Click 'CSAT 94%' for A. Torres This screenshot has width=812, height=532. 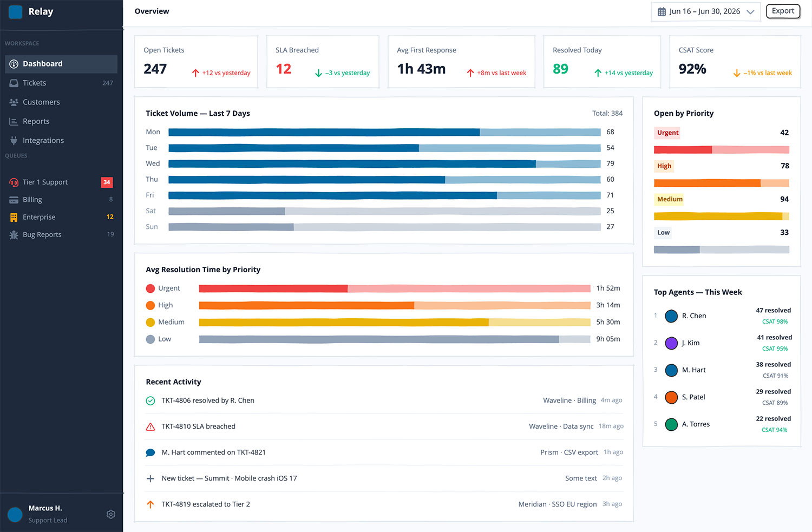coord(774,430)
